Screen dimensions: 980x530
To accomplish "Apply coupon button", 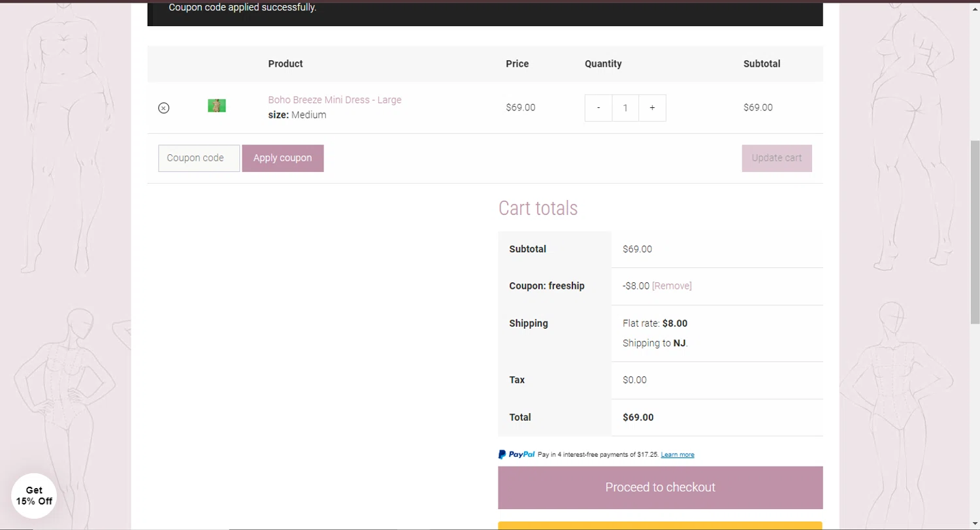I will click(283, 158).
